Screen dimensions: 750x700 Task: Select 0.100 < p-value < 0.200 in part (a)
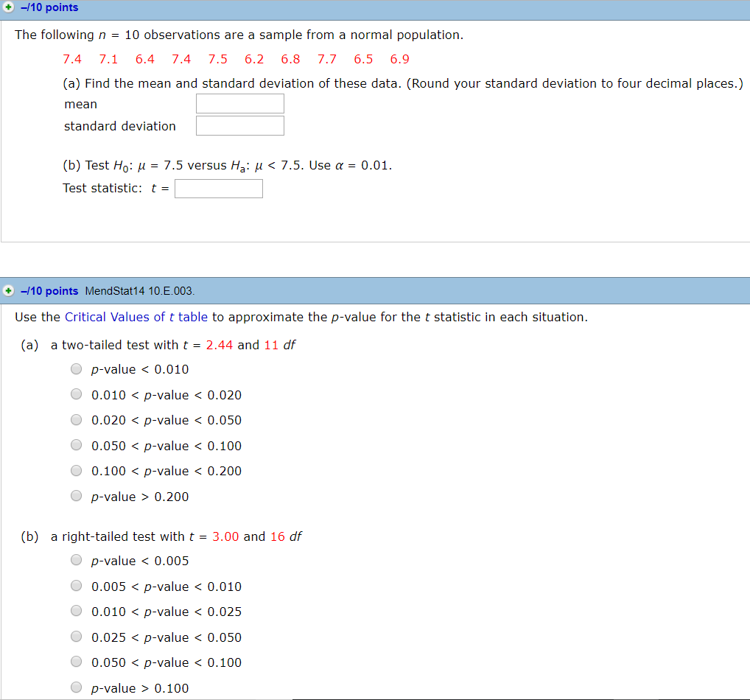tap(76, 470)
